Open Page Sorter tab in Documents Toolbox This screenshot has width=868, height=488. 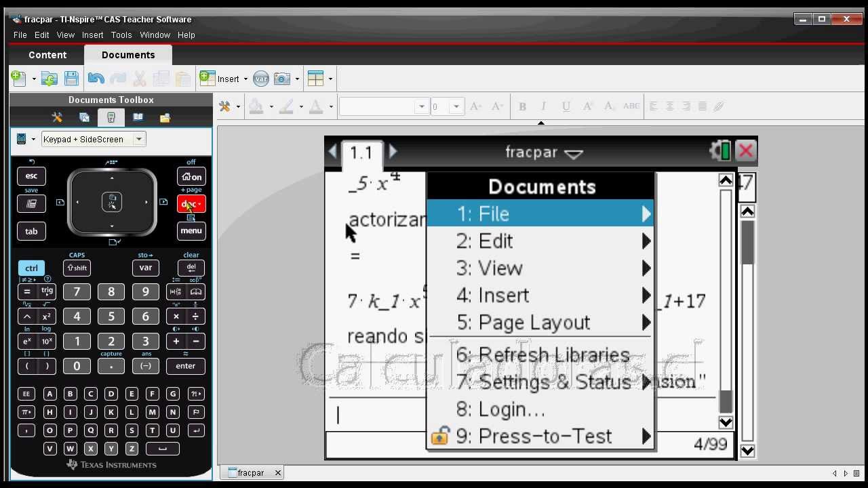click(84, 117)
